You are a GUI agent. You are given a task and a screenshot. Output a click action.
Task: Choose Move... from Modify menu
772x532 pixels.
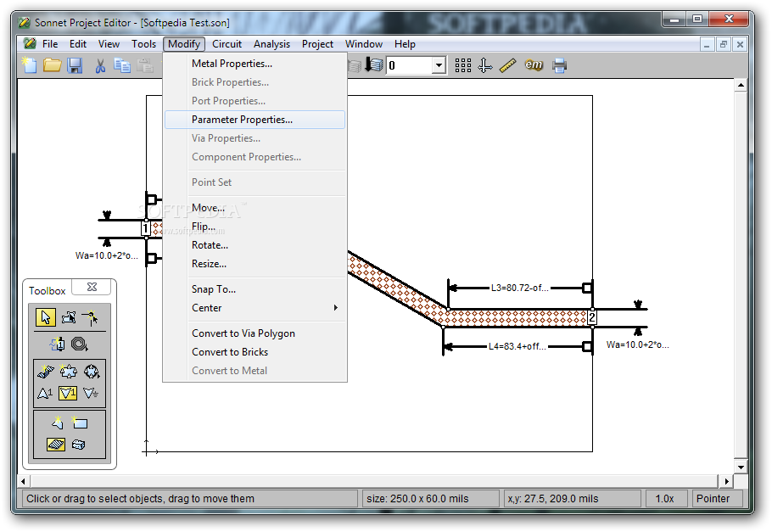[x=255, y=208]
